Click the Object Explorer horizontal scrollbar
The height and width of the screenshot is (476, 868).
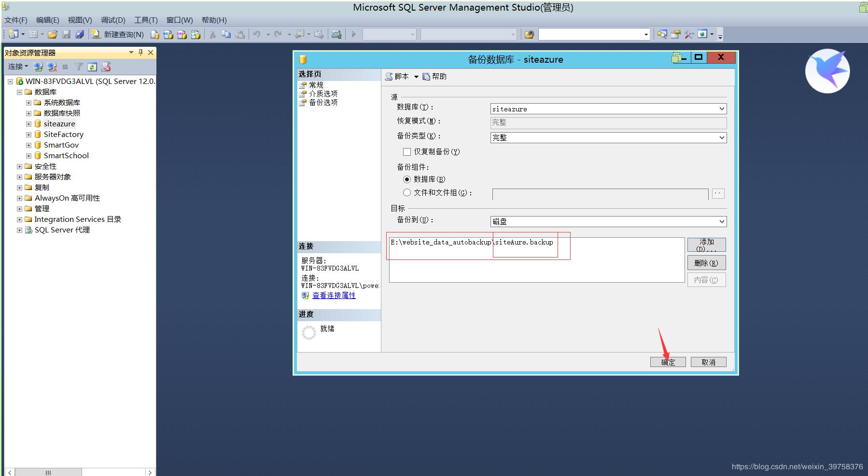point(48,472)
